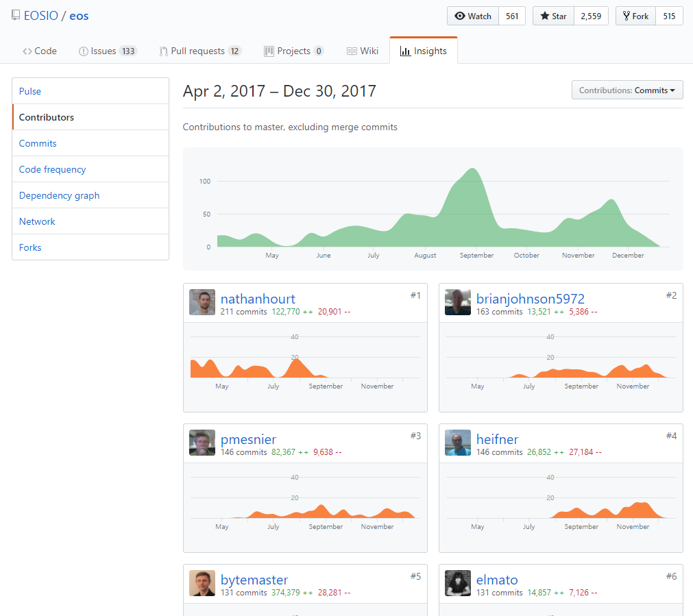Screen dimensions: 693x616
Task: Open Commits in the sidebar
Action: tap(90, 143)
